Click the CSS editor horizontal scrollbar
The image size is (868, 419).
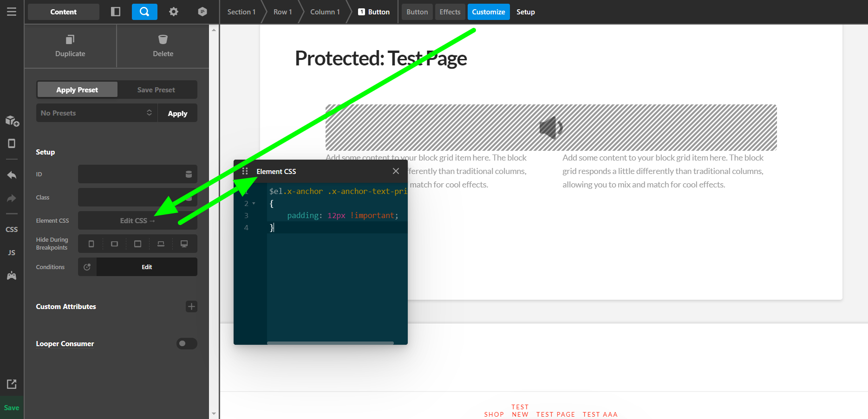(x=330, y=343)
